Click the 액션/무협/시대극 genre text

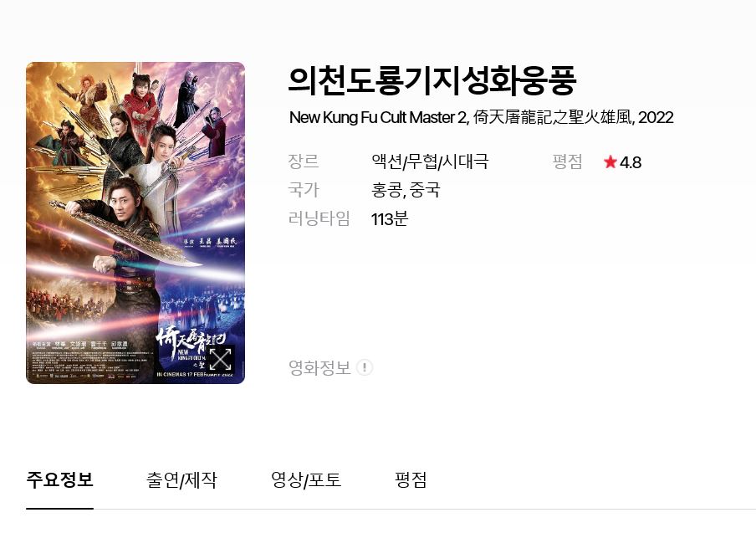(x=430, y=161)
